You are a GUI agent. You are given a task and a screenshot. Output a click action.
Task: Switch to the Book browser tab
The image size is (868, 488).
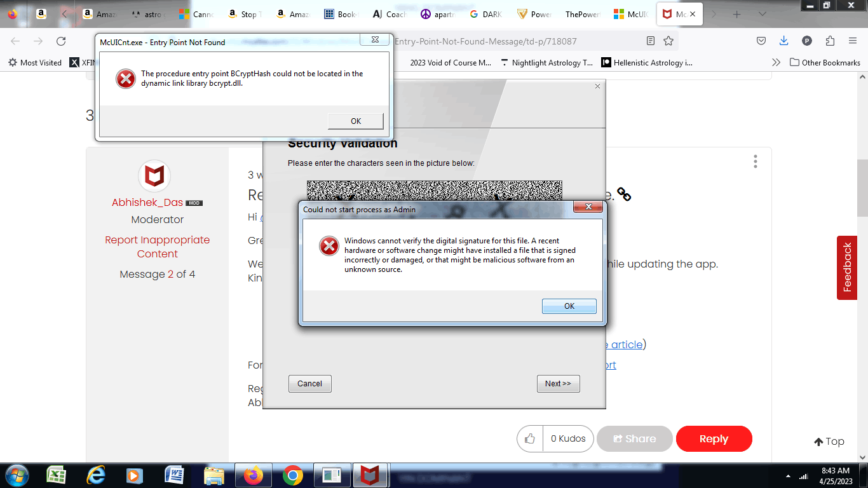(x=340, y=14)
